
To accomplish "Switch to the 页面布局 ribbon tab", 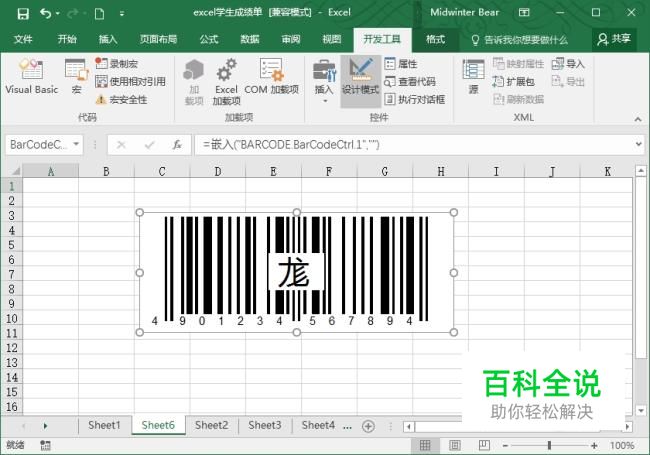I will pos(158,39).
